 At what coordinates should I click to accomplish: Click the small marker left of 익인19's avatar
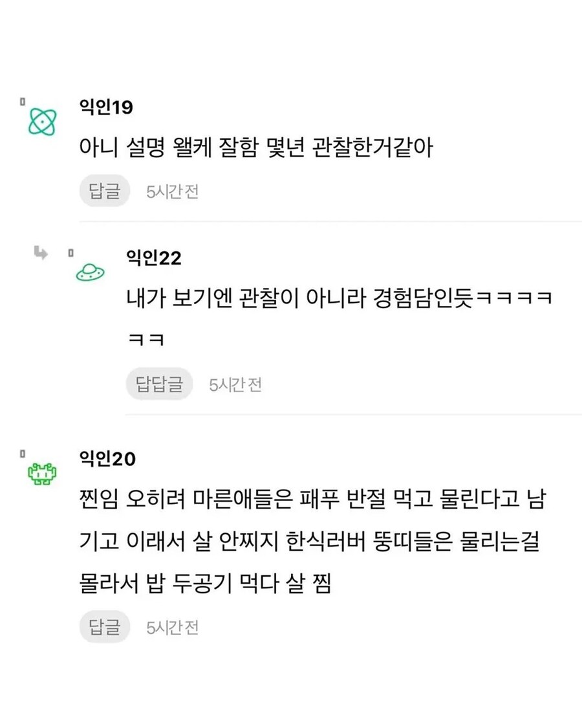click(21, 102)
